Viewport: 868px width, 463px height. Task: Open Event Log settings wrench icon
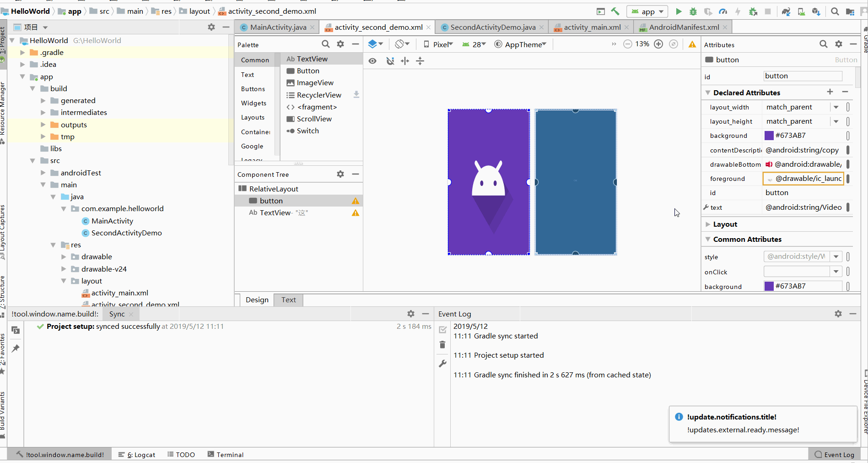click(x=442, y=364)
